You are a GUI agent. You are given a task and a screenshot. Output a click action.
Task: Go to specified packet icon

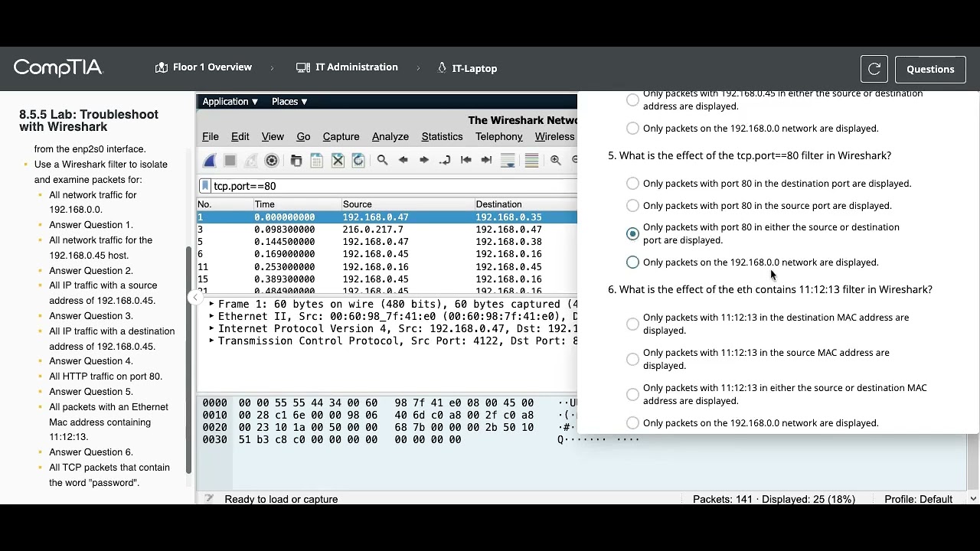point(445,160)
